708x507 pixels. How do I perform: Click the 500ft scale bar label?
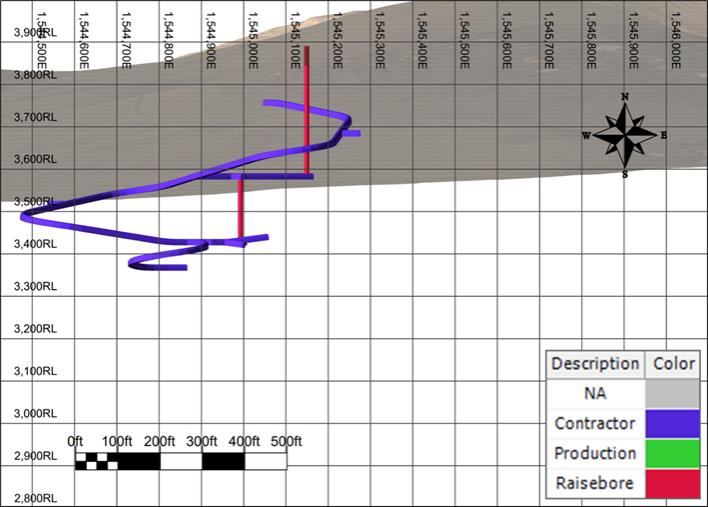pyautogui.click(x=286, y=442)
